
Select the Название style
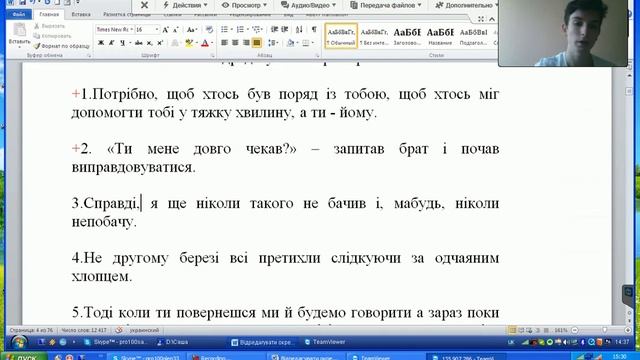pos(440,36)
